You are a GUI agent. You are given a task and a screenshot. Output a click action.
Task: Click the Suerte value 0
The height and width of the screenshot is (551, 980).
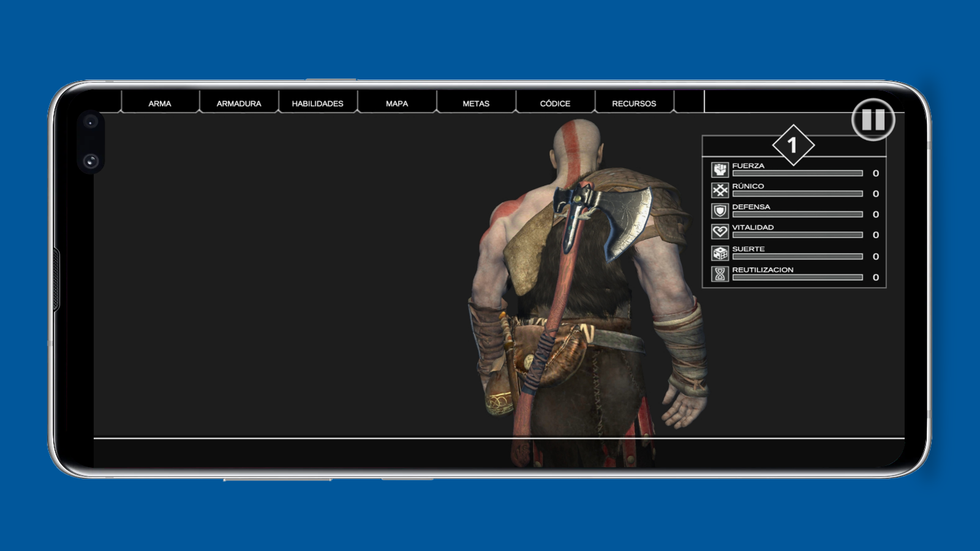[876, 257]
